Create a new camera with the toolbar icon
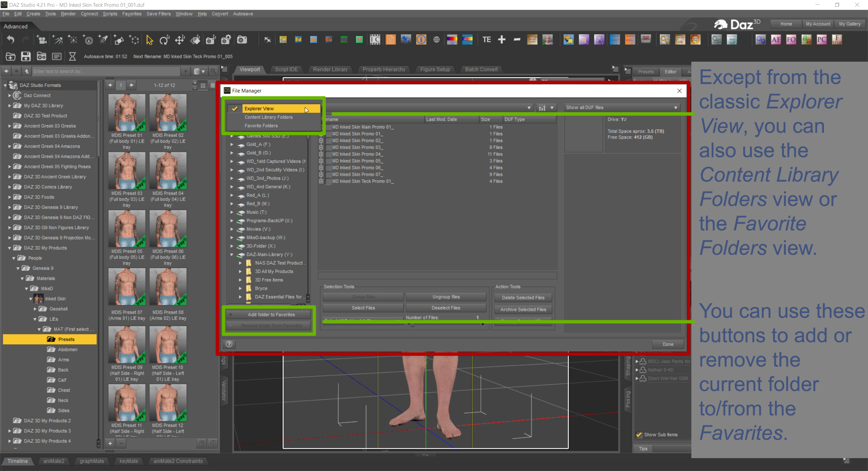Screen dimensions: 868x471 [42, 40]
